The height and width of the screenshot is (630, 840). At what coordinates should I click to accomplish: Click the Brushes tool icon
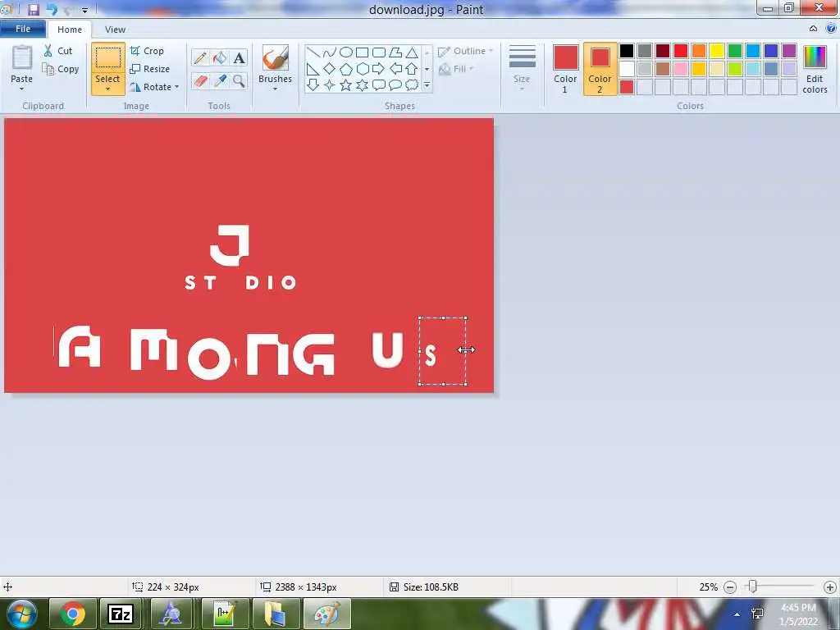(276, 58)
